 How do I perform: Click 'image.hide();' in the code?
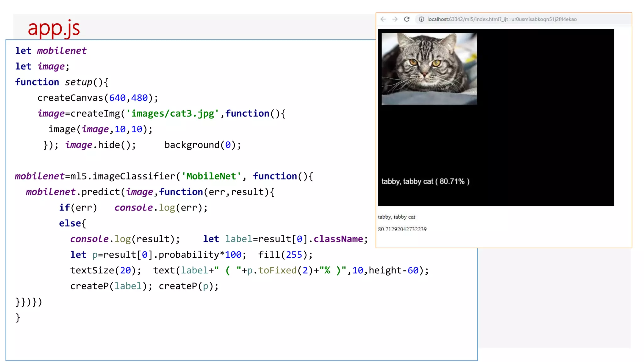click(101, 145)
